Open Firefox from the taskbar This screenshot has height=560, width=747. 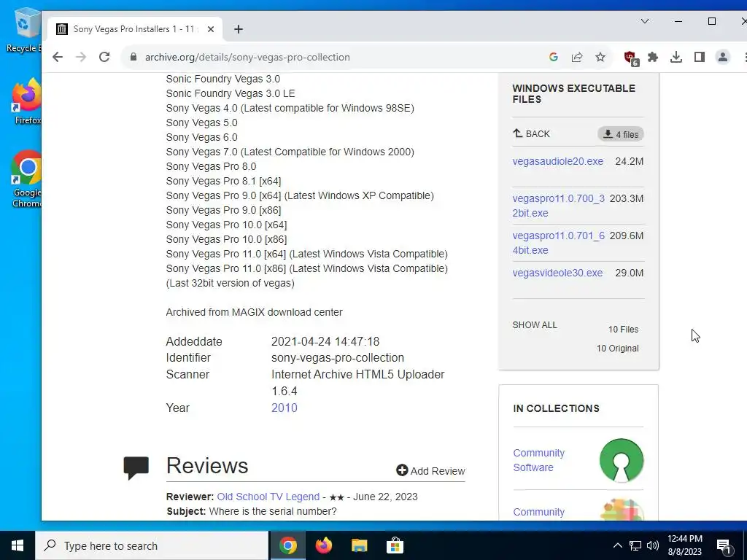[323, 545]
